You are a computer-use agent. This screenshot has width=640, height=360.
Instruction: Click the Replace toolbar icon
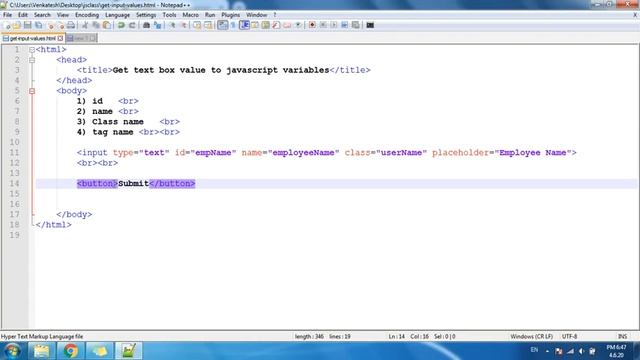pos(158,25)
